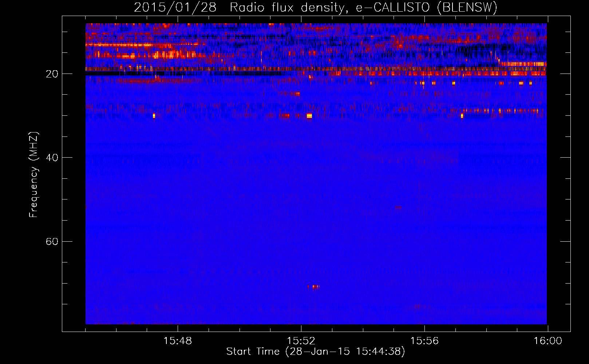This screenshot has width=589, height=364.
Task: Click the bright burst near 15:52 at 30 MHz
Action: [309, 116]
